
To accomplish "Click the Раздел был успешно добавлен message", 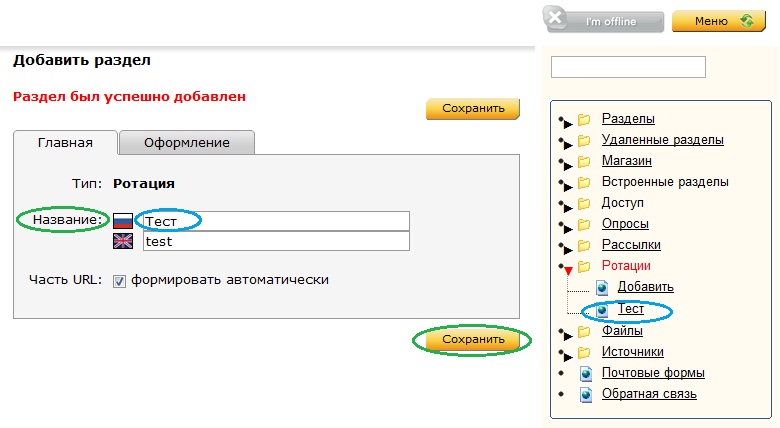I will coord(129,97).
